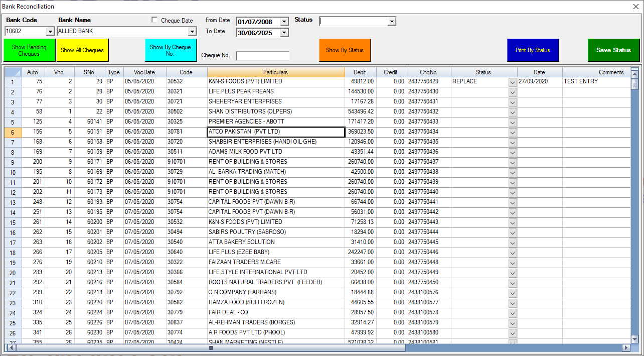Click the VocDate column header
The height and width of the screenshot is (356, 644).
144,72
